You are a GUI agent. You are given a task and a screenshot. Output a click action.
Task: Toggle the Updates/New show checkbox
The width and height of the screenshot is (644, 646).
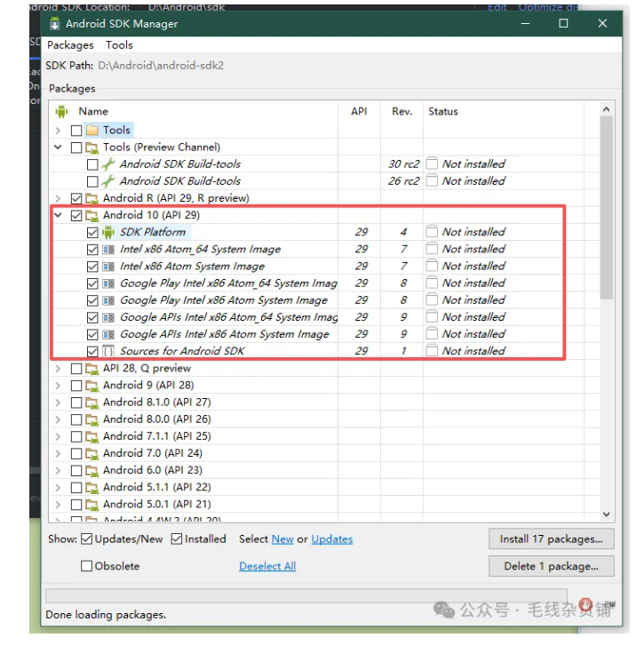[86, 538]
